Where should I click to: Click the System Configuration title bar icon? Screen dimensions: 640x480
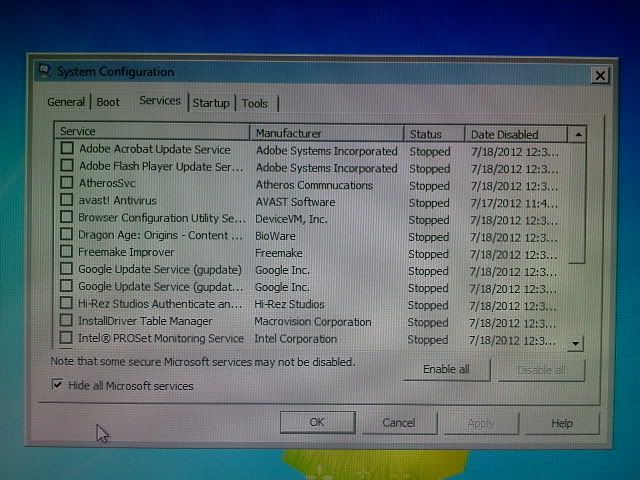[x=44, y=71]
